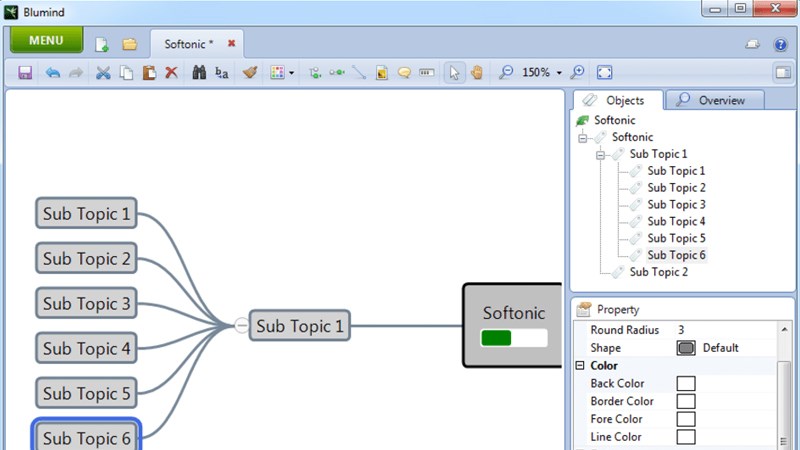This screenshot has width=800, height=450.
Task: Open Replace text icon
Action: pyautogui.click(x=221, y=72)
